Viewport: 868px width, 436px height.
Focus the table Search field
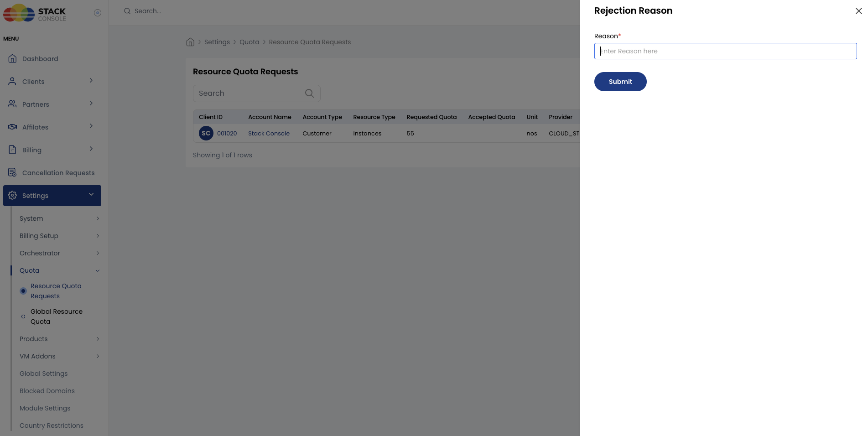click(x=257, y=93)
